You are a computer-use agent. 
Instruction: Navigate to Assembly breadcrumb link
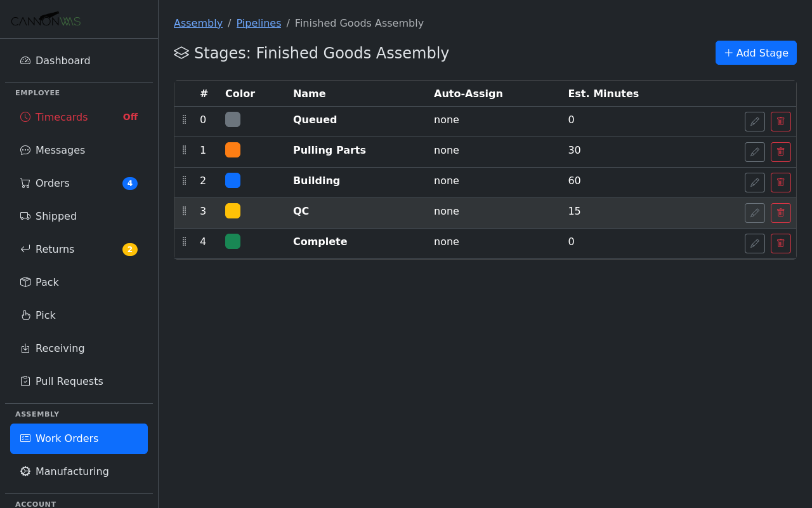pos(198,23)
